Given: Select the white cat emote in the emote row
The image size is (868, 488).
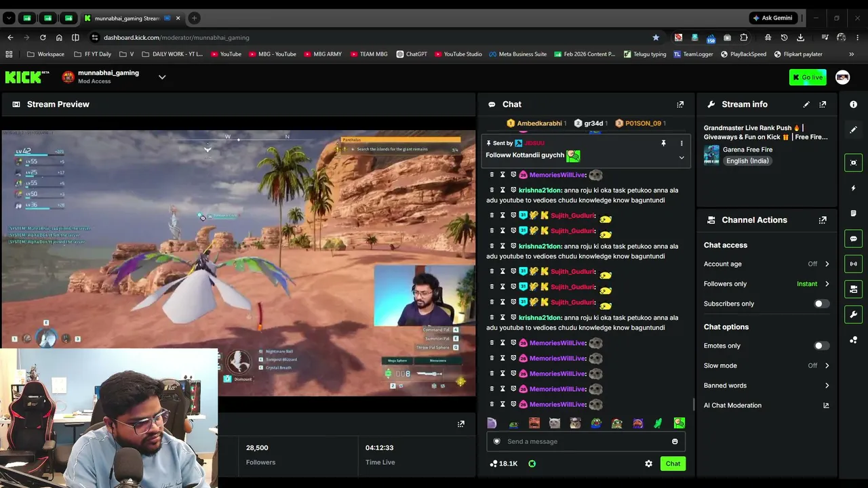Looking at the screenshot, I should coord(555,424).
